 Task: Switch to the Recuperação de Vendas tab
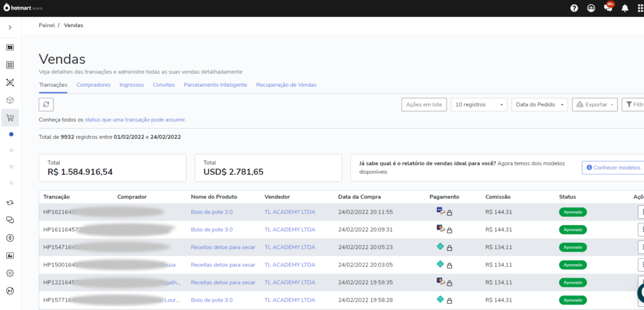(286, 85)
